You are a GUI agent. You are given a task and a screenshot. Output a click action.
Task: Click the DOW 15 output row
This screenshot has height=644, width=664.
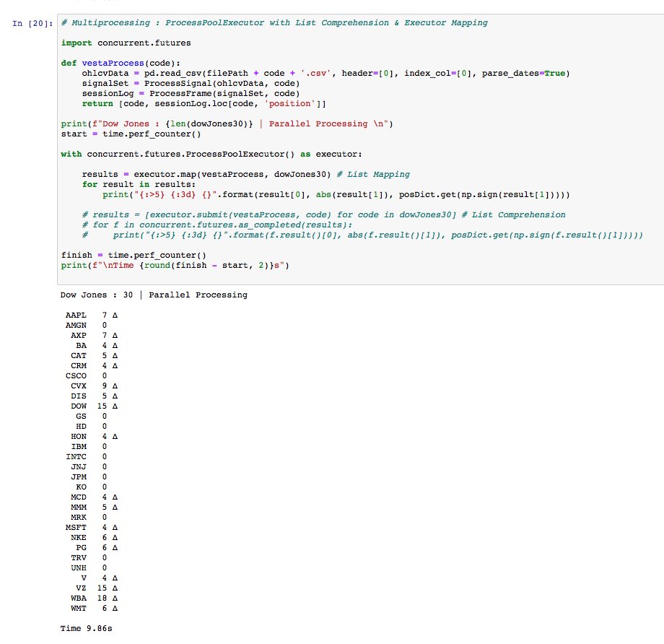tap(94, 406)
